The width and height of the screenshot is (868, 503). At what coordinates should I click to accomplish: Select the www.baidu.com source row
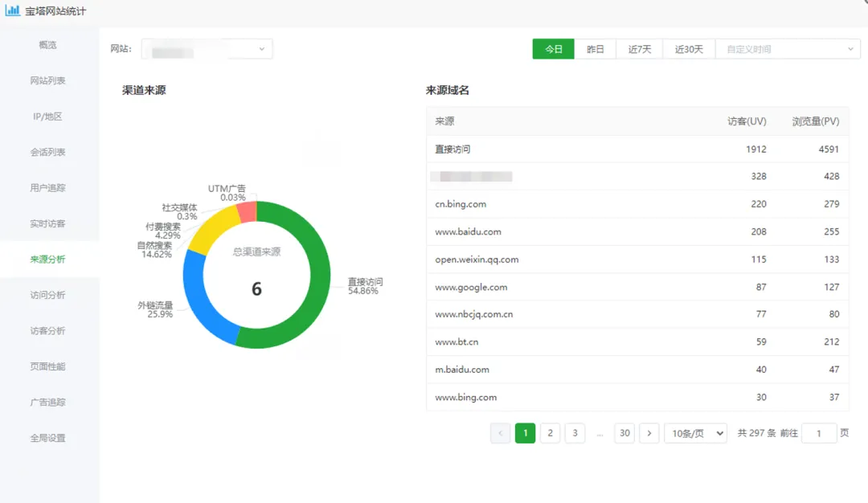click(x=637, y=232)
